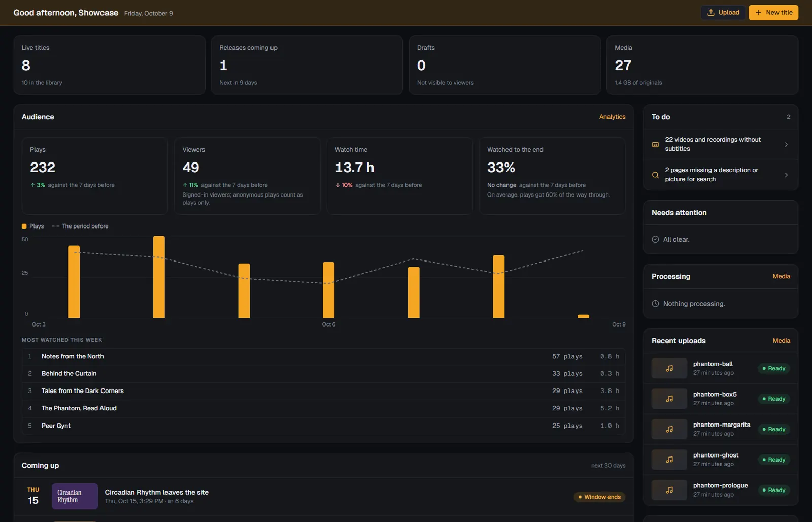Click the search magnifier icon in To do

coord(655,175)
